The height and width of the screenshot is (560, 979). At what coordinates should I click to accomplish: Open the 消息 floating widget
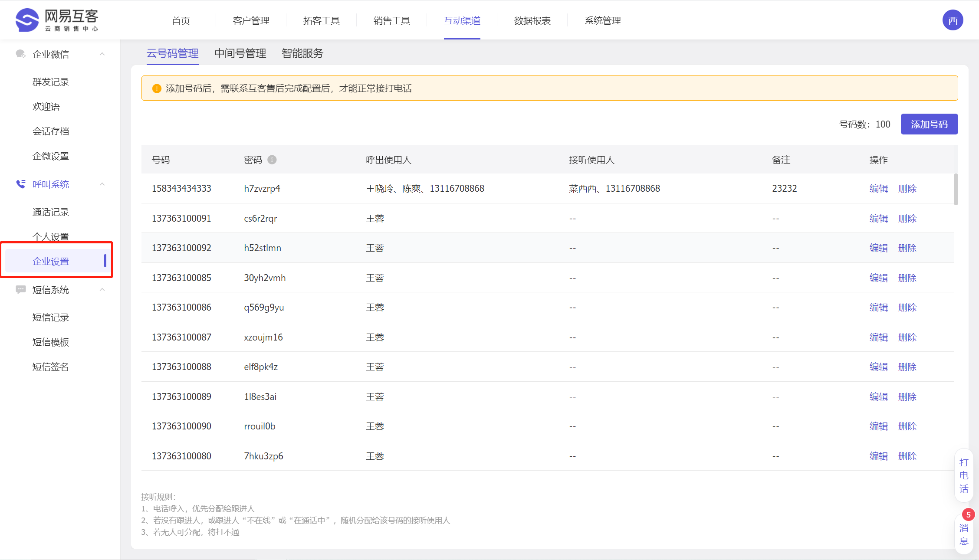tap(964, 534)
